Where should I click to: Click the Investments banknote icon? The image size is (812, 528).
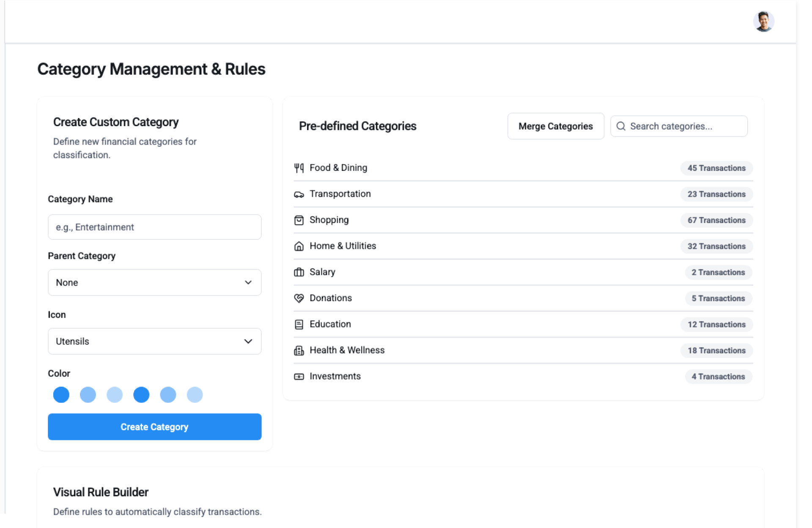(299, 377)
